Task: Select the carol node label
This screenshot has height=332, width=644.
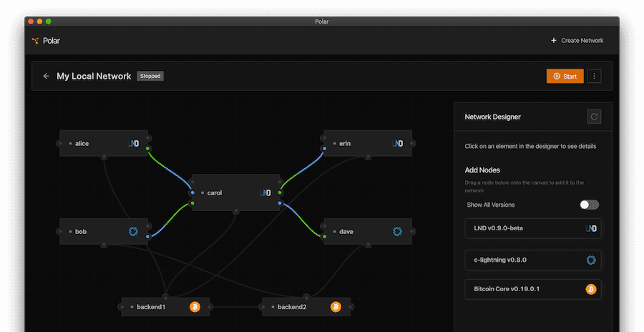Action: tap(215, 192)
